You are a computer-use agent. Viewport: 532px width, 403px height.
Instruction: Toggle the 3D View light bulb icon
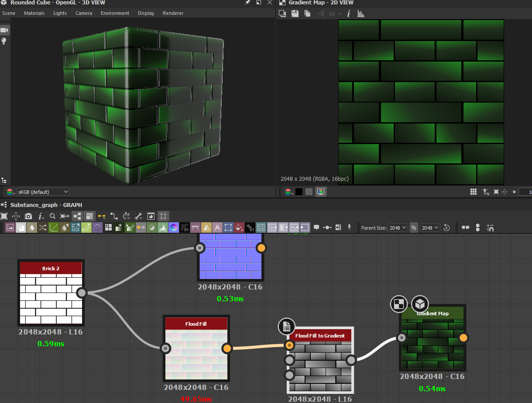pos(4,41)
